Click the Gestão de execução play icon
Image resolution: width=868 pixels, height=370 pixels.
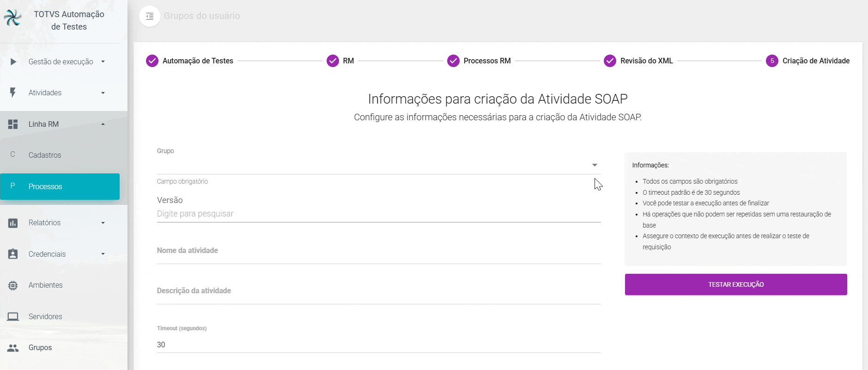(13, 62)
